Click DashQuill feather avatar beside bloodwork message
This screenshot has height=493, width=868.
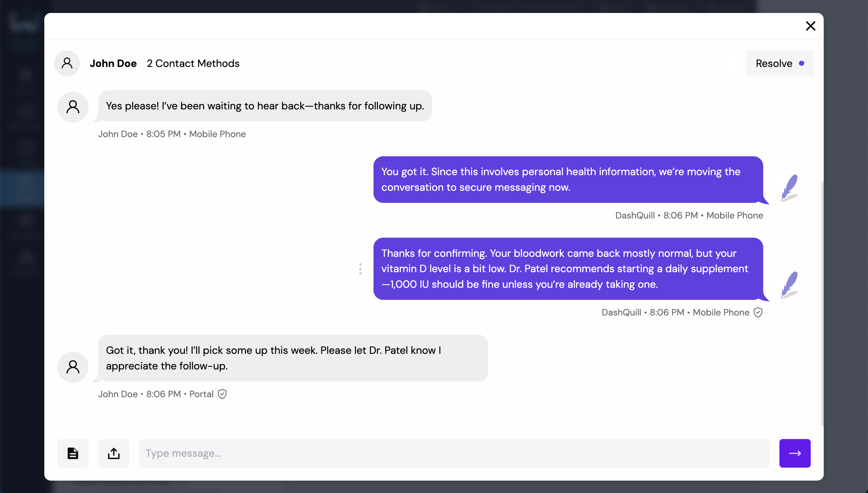(789, 285)
